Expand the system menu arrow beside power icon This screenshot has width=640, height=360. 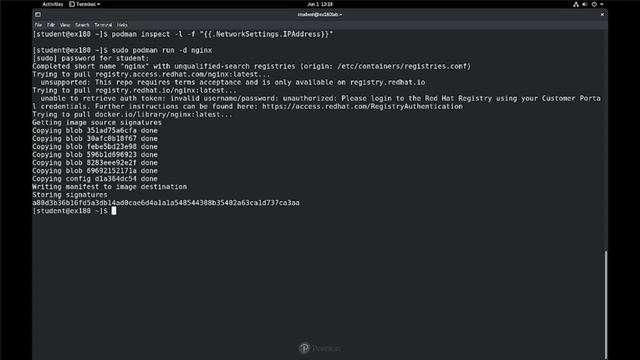(x=602, y=4)
